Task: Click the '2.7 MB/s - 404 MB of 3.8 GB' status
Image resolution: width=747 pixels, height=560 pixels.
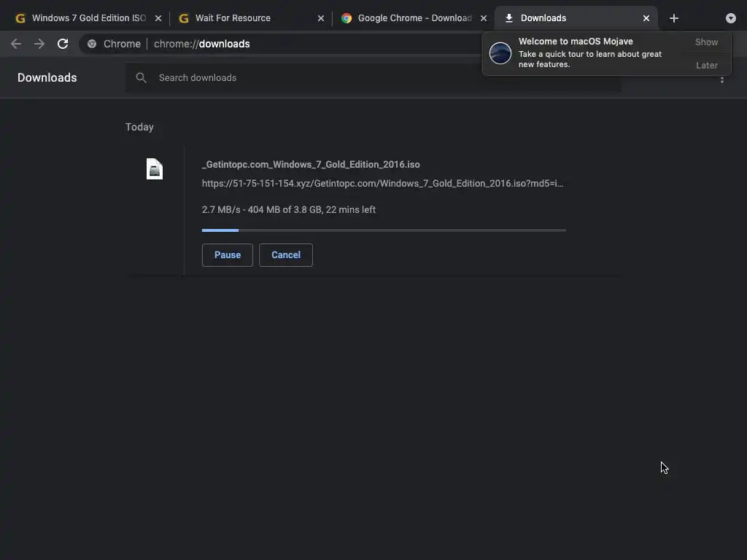Action: 289,209
